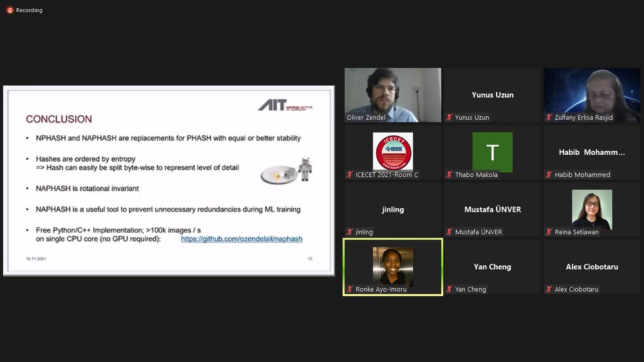Click muted mic icon beside Yunus Uzun label

click(450, 117)
